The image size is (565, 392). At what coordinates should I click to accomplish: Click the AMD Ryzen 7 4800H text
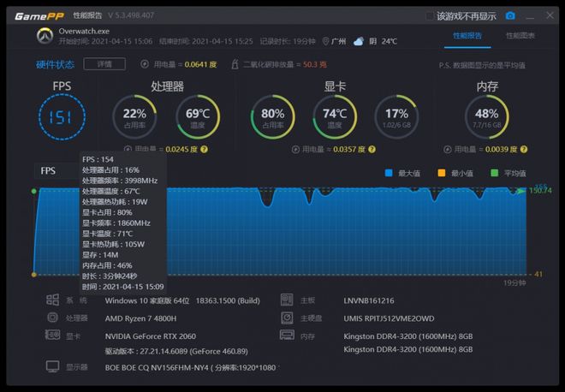[141, 318]
